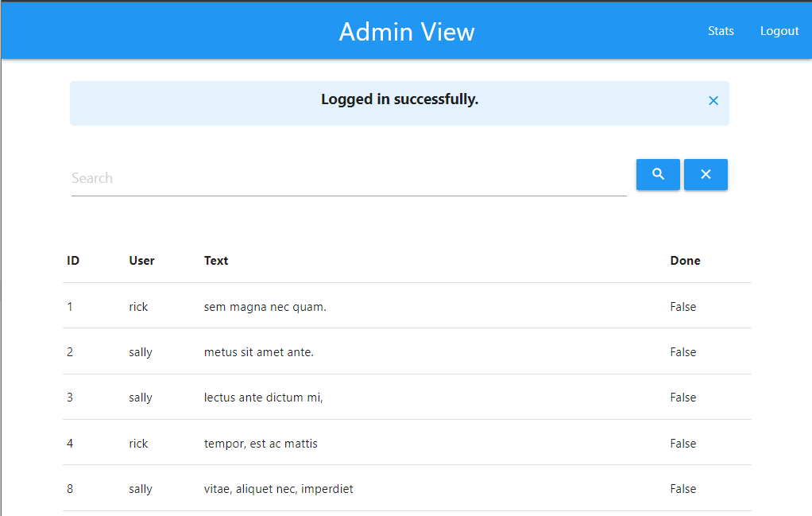The image size is (812, 516).
Task: Sort the table by ID column
Action: [73, 260]
